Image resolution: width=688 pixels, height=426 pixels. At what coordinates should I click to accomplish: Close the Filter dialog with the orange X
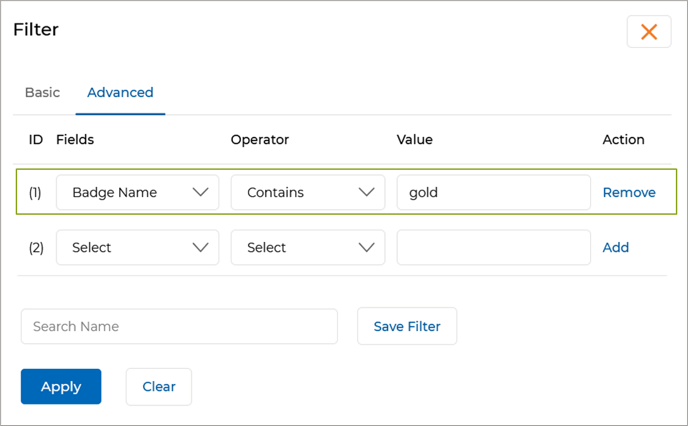(x=648, y=32)
